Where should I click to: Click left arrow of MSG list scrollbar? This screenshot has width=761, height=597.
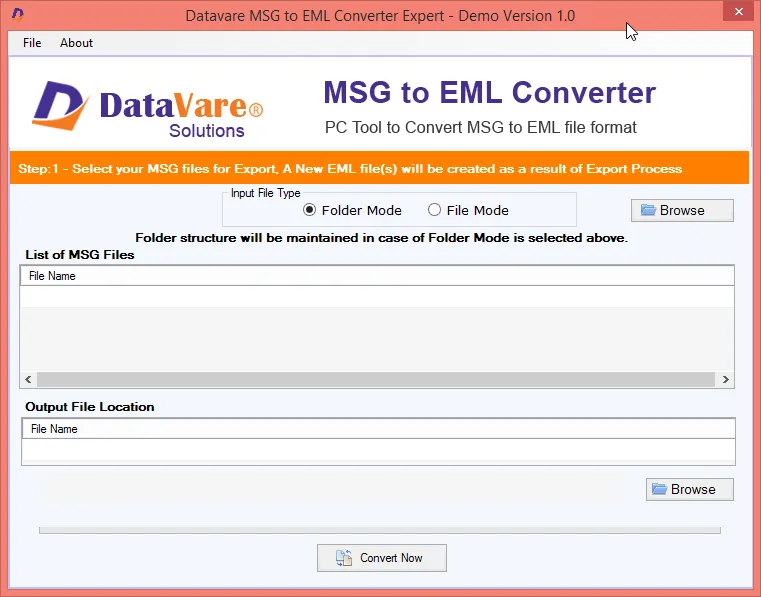tap(28, 380)
